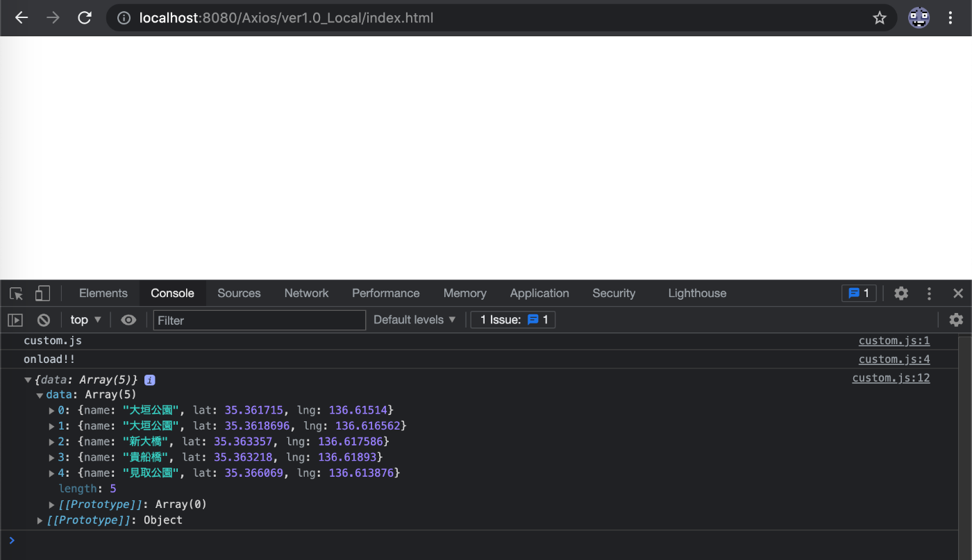
Task: Expand array item 4 見取公園
Action: [51, 473]
